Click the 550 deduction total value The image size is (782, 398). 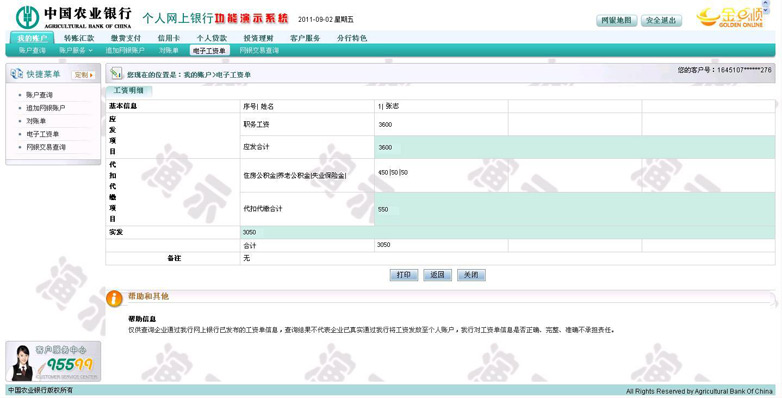click(x=383, y=209)
